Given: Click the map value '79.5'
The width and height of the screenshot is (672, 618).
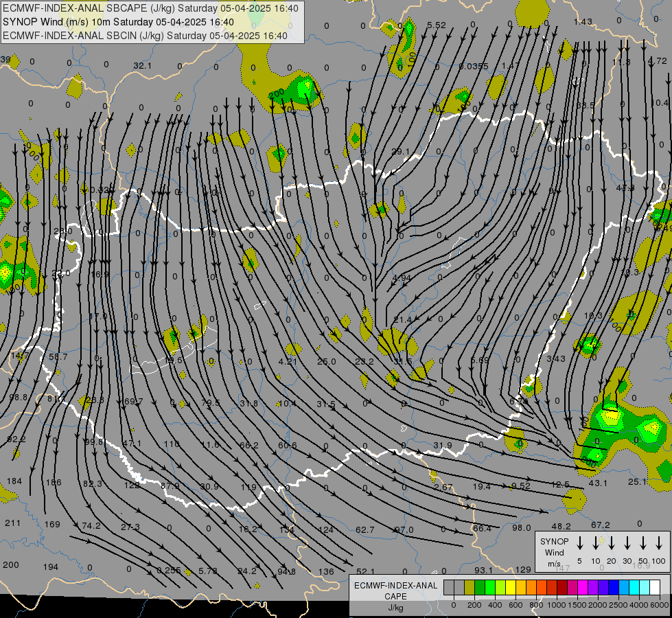Looking at the screenshot, I should [211, 402].
